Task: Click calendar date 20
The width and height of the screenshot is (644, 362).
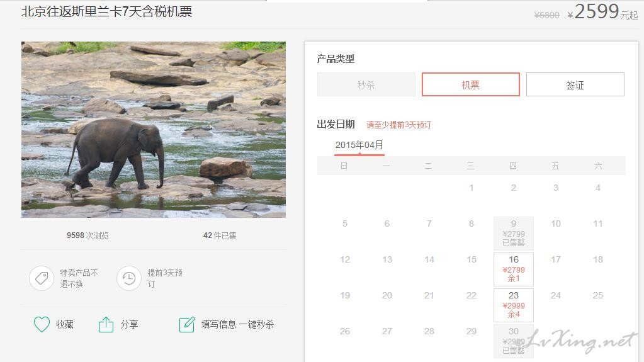Action: coord(387,295)
